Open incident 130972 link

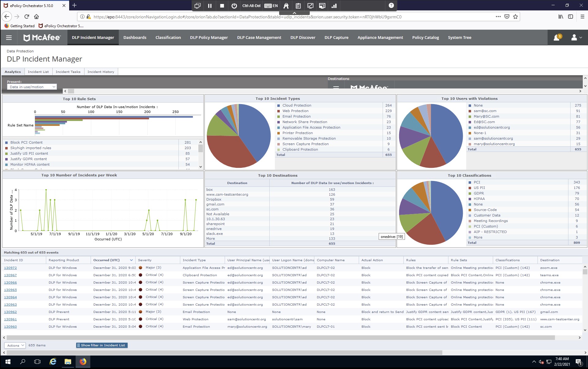pyautogui.click(x=10, y=268)
